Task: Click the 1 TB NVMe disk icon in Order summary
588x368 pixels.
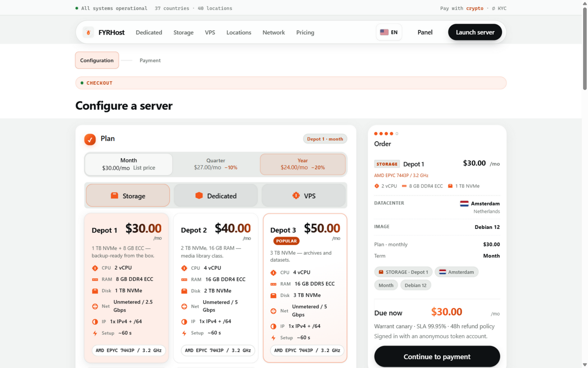Action: click(450, 186)
